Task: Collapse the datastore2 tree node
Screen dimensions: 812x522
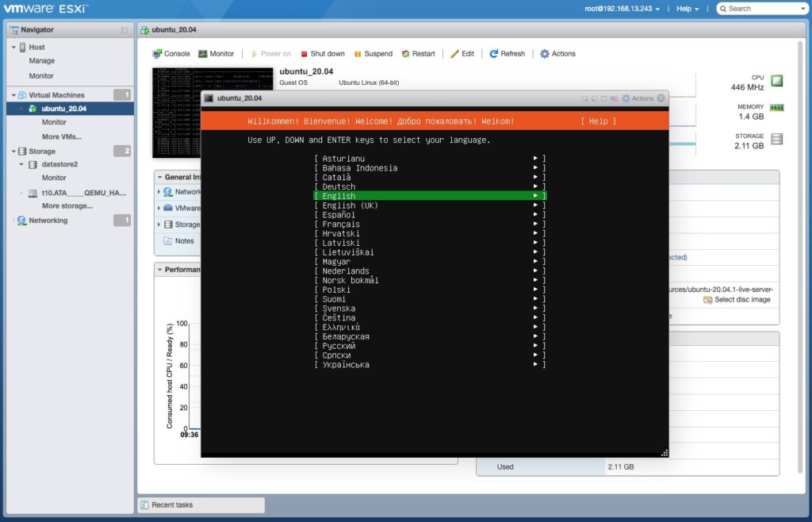Action: point(21,165)
